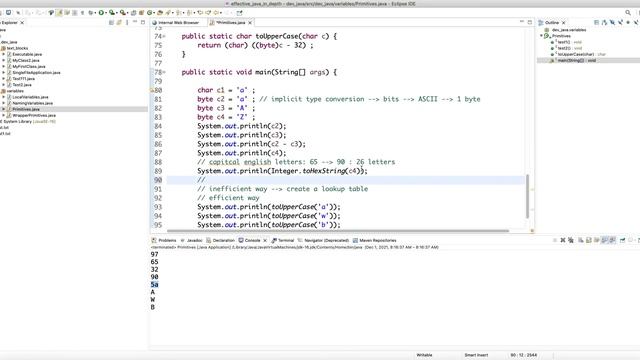Select dev_java.variables package in Outline
The width and height of the screenshot is (640, 360).
pyautogui.click(x=569, y=30)
